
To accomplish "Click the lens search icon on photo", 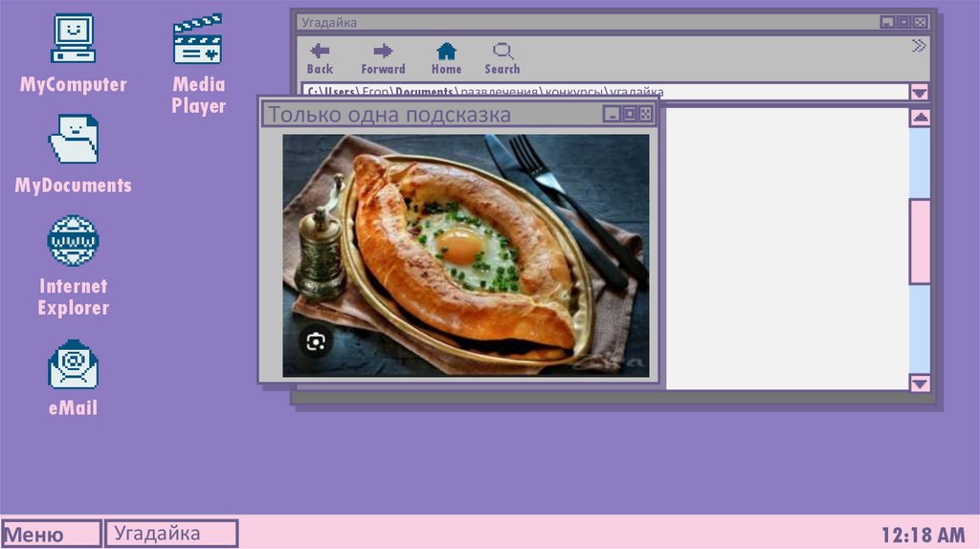I will [316, 341].
